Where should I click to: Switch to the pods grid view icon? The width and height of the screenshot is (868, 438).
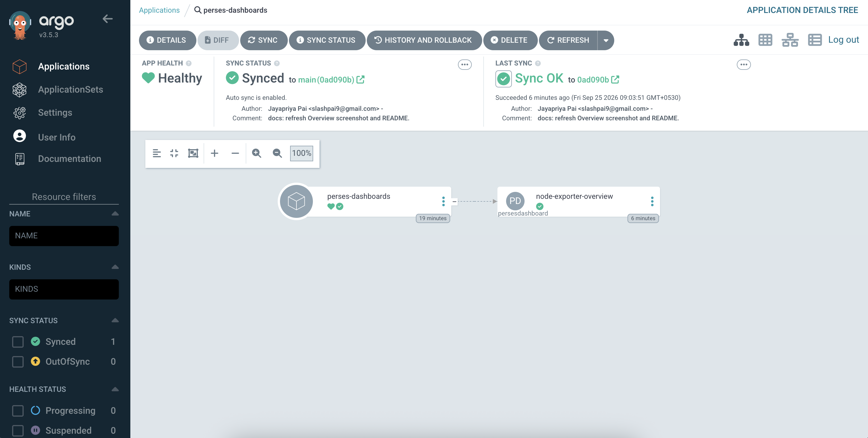[765, 40]
